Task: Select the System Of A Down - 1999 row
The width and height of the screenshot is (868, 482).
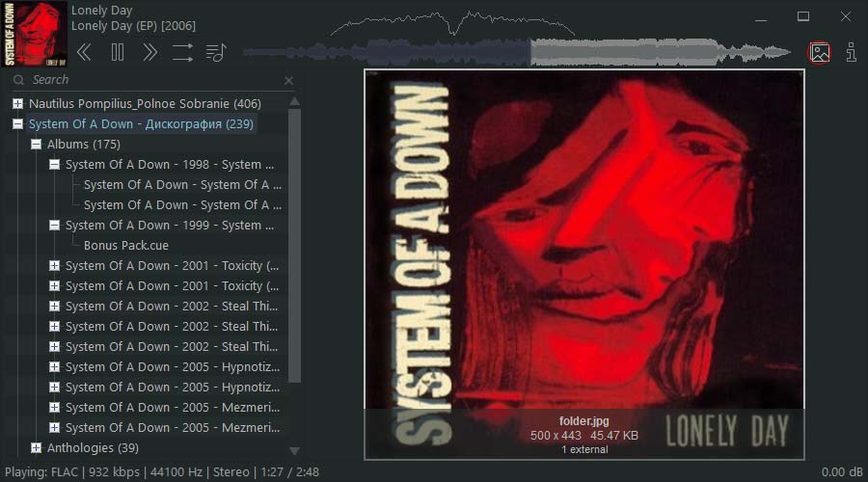Action: 170,226
